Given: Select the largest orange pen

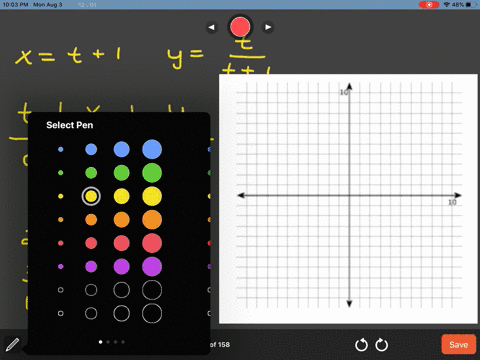Looking at the screenshot, I should (x=152, y=220).
